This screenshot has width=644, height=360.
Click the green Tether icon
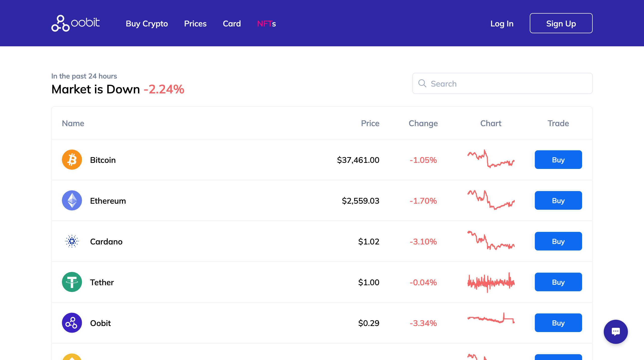tap(72, 282)
